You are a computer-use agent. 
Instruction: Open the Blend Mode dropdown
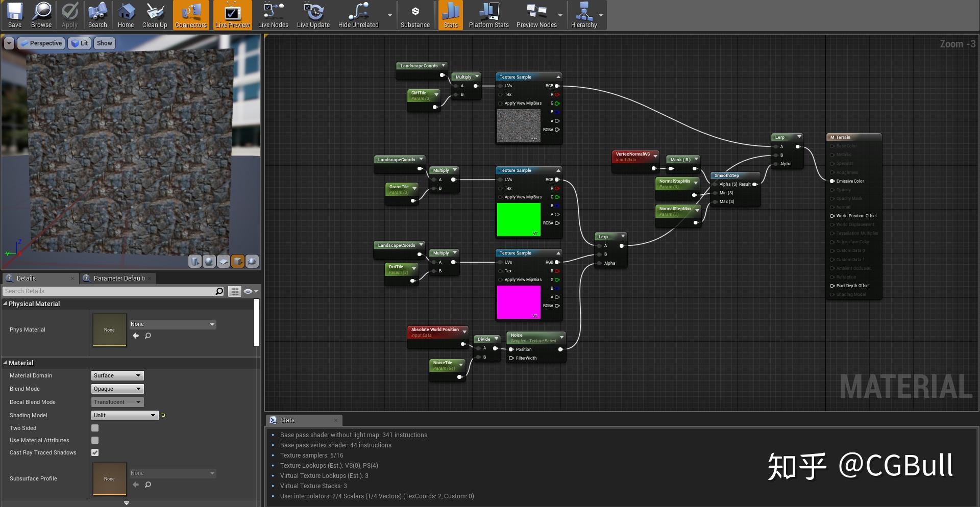coord(117,389)
